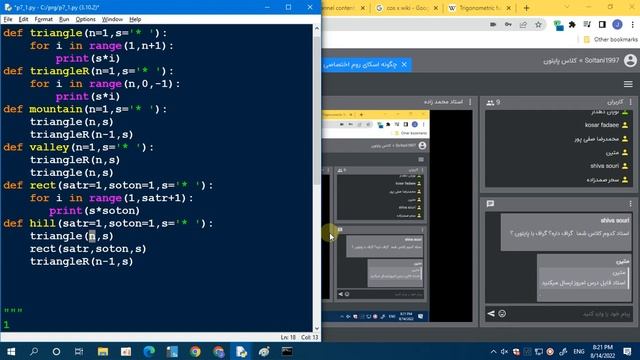Viewport: 640px width, 360px height.
Task: Click the shared screen video thumbnail
Action: coord(397,216)
